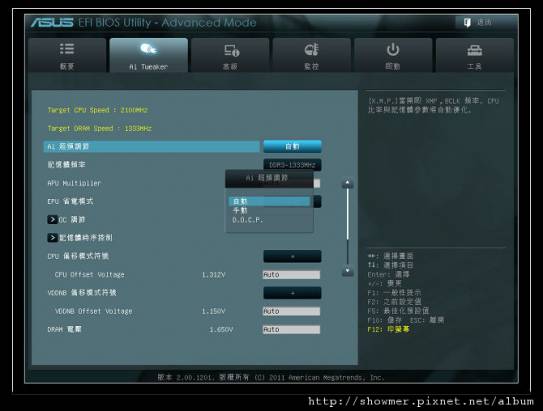
Task: Open the Boot power-icon tab
Action: tap(393, 50)
